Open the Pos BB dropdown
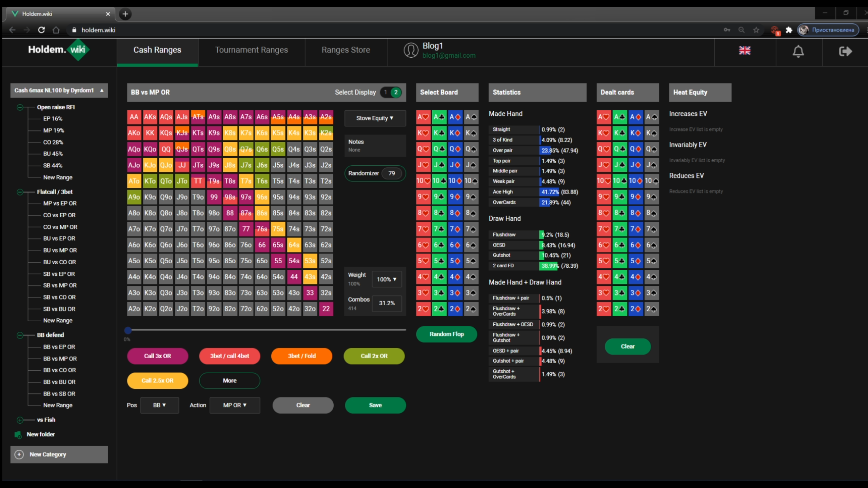This screenshot has width=868, height=488. coord(159,405)
